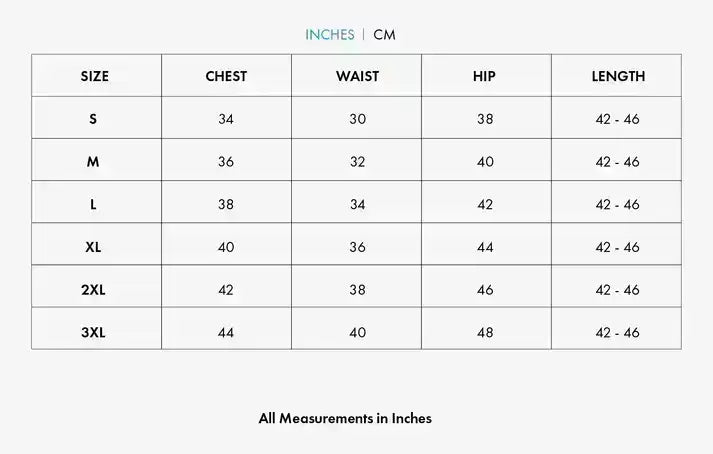Click the 3XL size row label
The width and height of the screenshot is (713, 454).
click(93, 333)
